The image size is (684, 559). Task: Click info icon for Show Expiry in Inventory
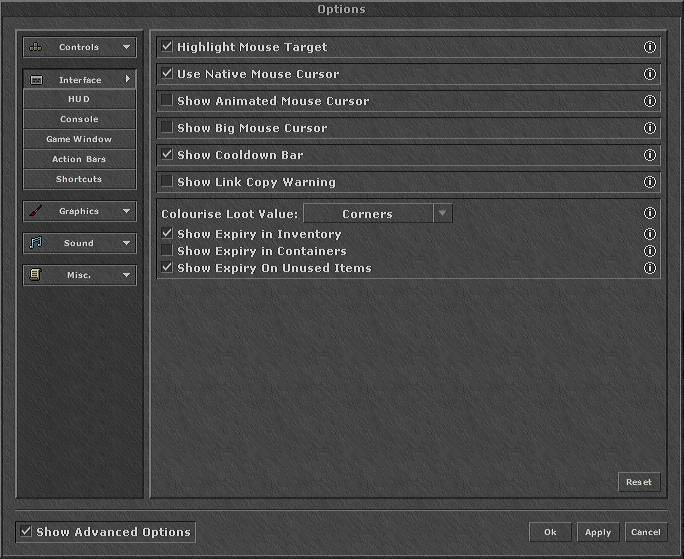coord(650,234)
